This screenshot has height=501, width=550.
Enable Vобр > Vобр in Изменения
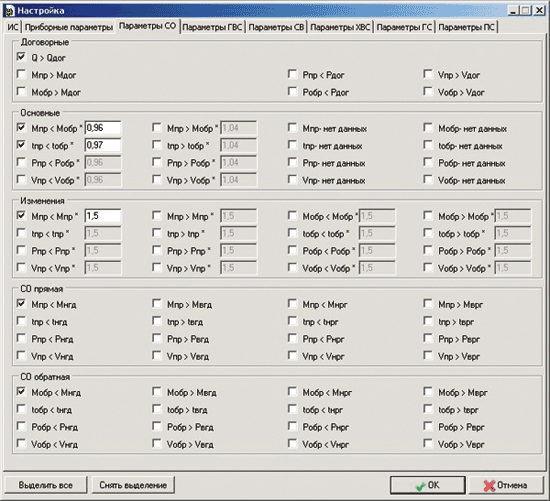[x=428, y=268]
